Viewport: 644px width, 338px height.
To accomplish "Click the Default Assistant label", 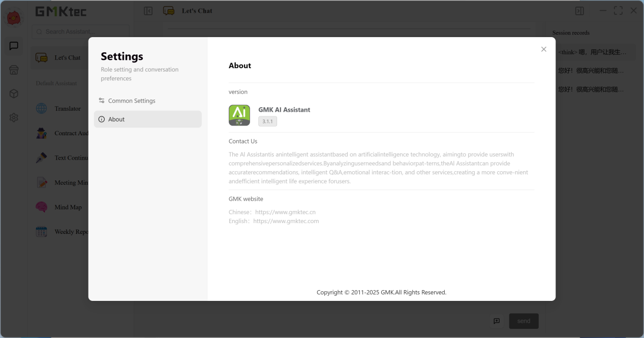I will pyautogui.click(x=56, y=83).
